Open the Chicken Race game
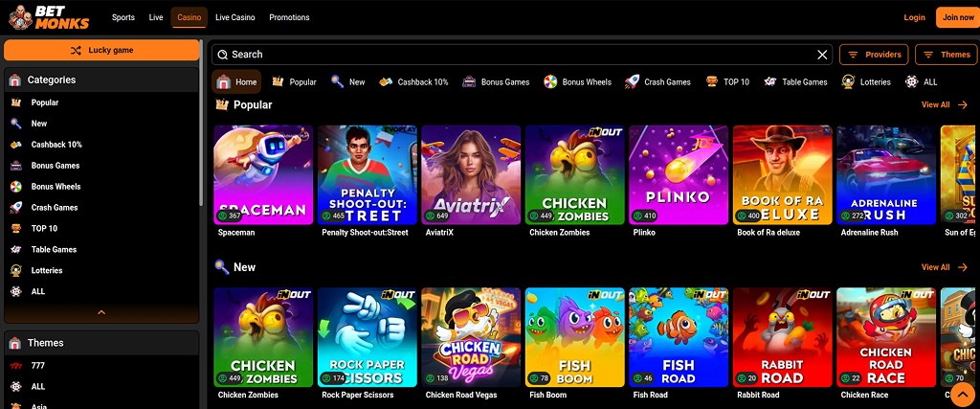 885,338
